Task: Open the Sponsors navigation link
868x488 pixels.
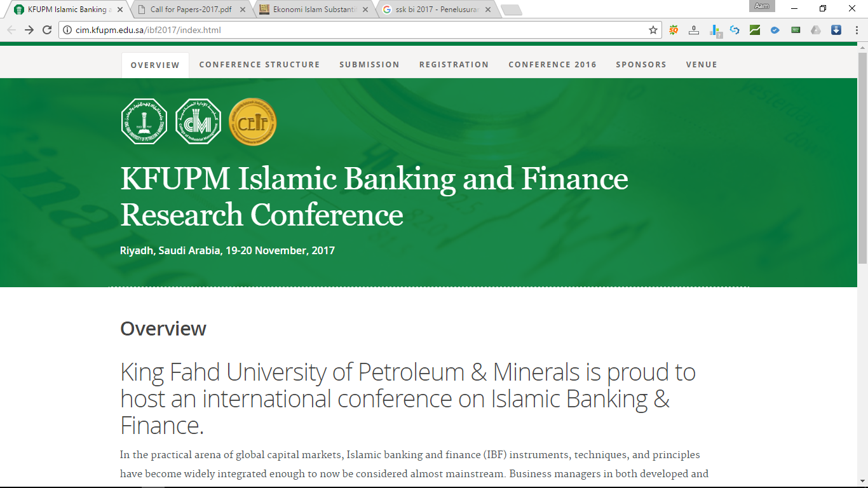Action: pyautogui.click(x=641, y=65)
